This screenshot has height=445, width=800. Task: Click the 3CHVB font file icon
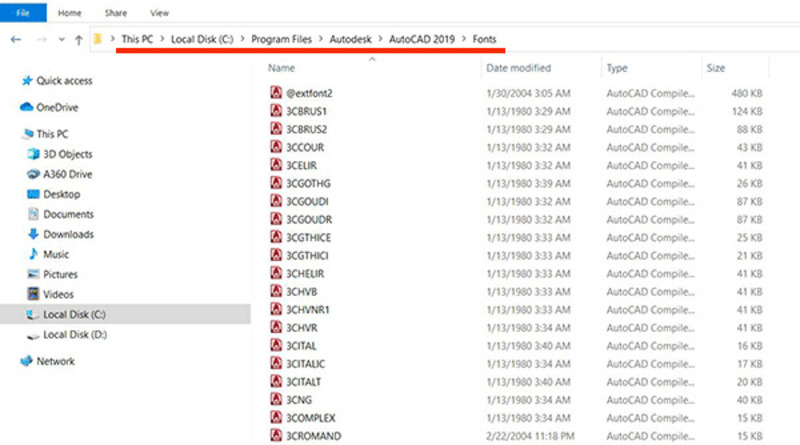[x=276, y=290]
